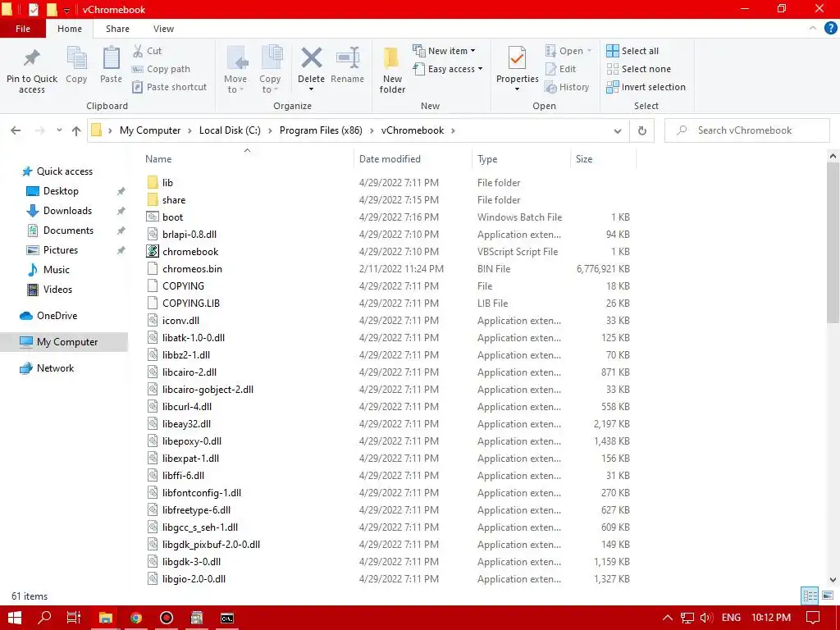The height and width of the screenshot is (630, 840).
Task: Click the vertical scrollbar thumb
Action: point(833,242)
